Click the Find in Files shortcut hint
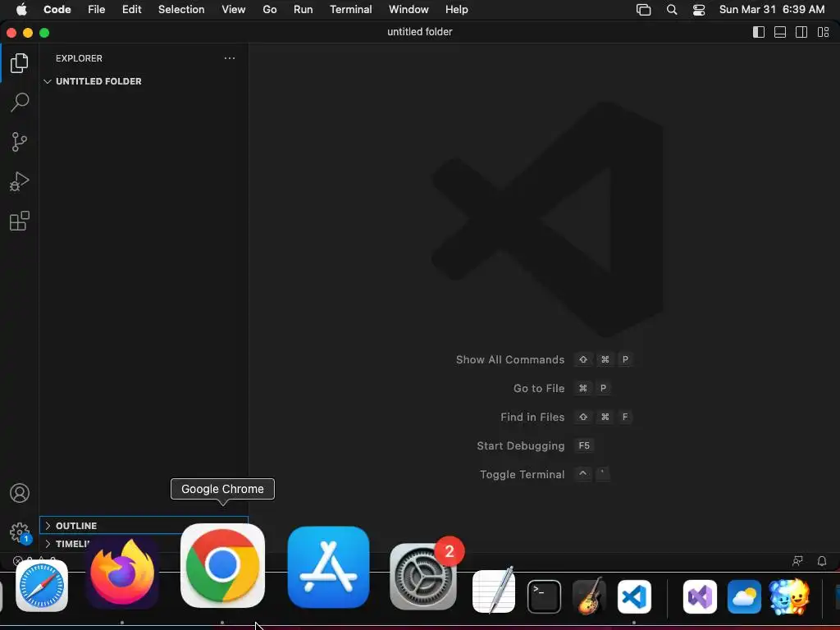This screenshot has height=630, width=840. (x=566, y=417)
